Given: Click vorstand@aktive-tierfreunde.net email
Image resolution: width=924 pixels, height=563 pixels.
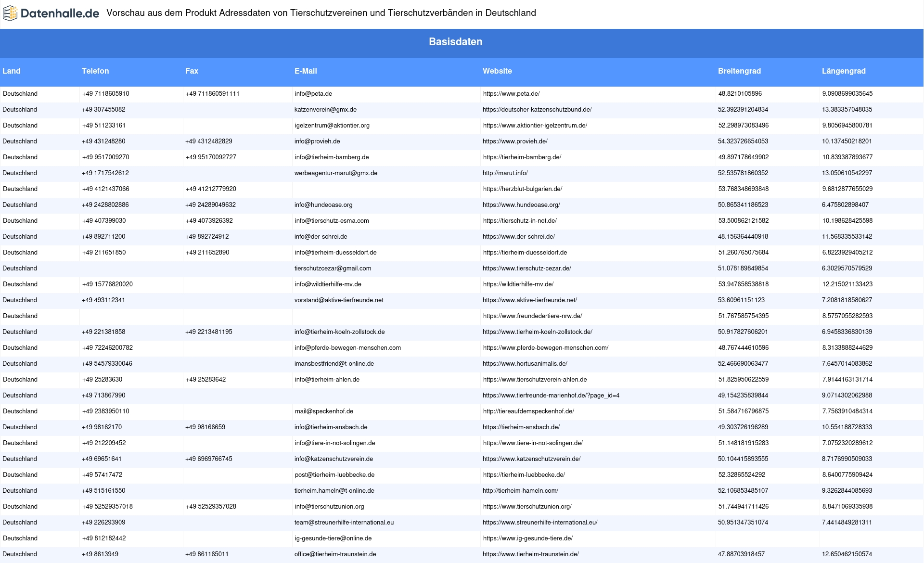Looking at the screenshot, I should point(339,300).
